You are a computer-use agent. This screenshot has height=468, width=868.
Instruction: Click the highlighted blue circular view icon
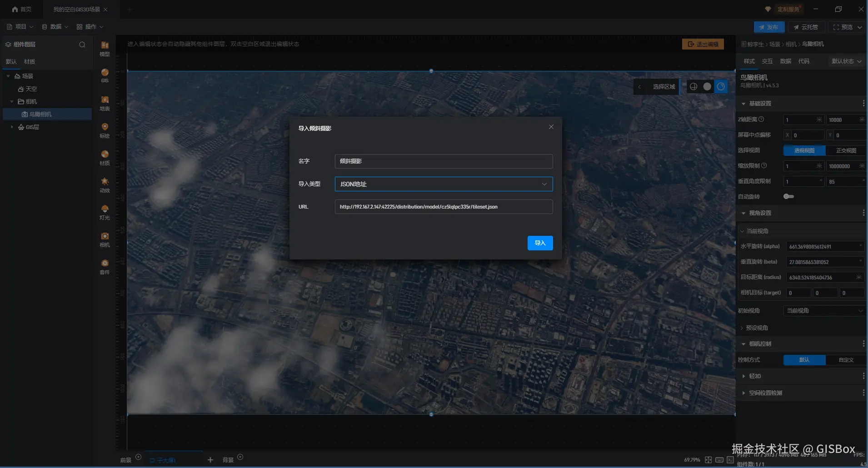[x=721, y=86]
